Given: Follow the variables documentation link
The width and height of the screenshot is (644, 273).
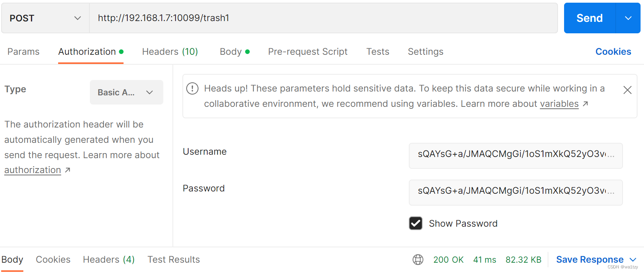Looking at the screenshot, I should tap(559, 104).
